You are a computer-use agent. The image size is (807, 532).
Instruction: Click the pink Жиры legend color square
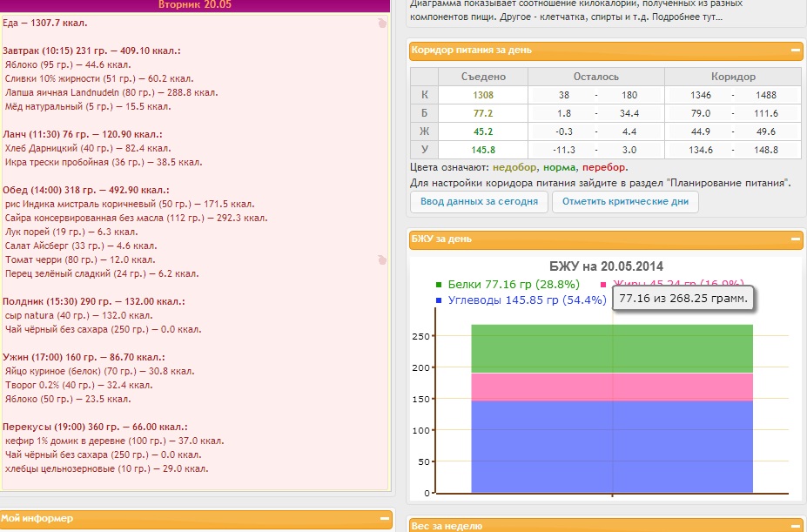[x=603, y=284]
